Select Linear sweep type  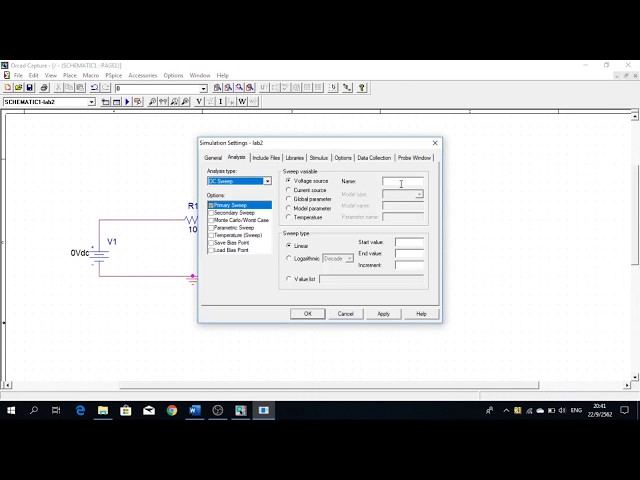(289, 245)
